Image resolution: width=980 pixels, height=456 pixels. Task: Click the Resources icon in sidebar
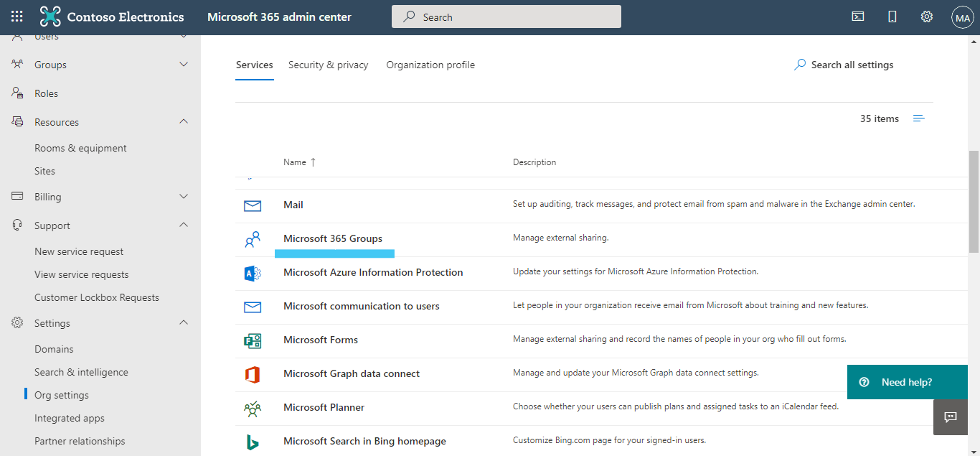(x=17, y=122)
